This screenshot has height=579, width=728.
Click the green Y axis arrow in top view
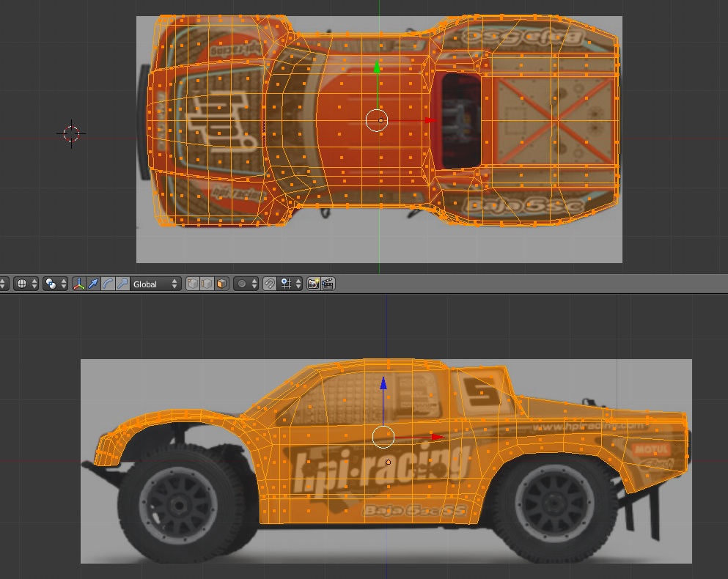click(377, 67)
